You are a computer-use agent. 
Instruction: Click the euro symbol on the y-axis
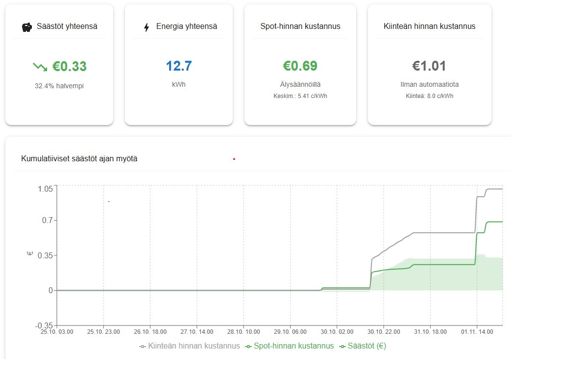click(29, 253)
